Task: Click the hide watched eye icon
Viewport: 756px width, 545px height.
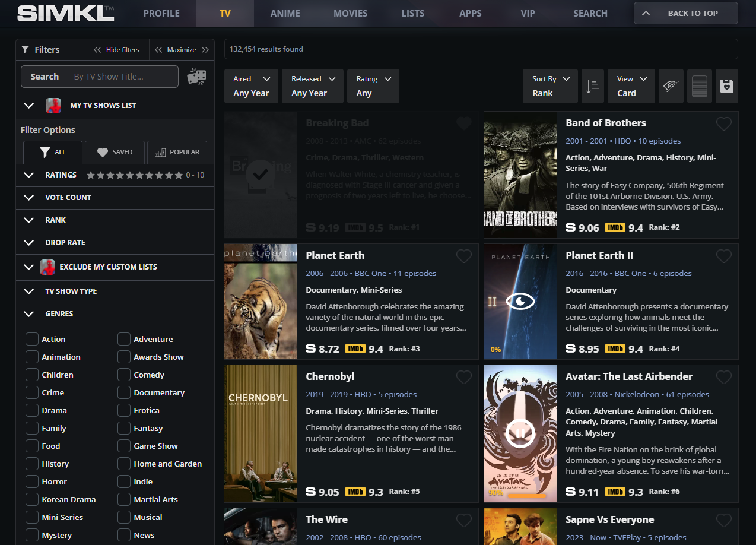Action: [x=671, y=86]
